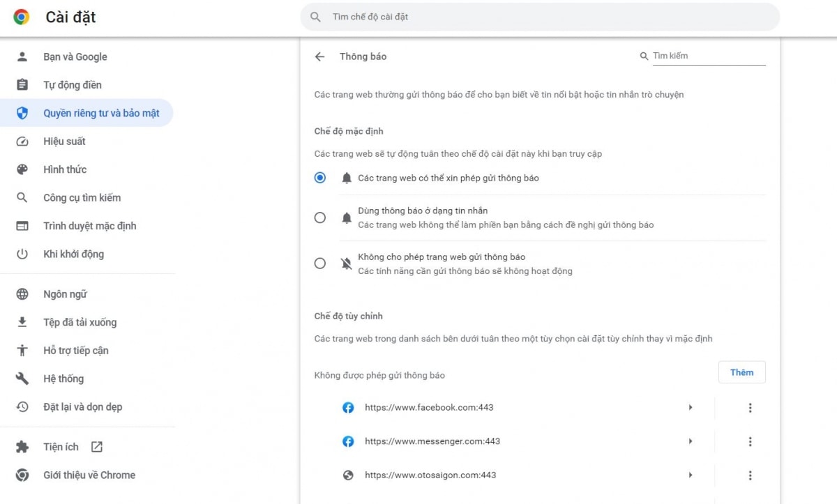Click the search magnifier in settings bar
Screen dimensions: 837x504
point(316,17)
